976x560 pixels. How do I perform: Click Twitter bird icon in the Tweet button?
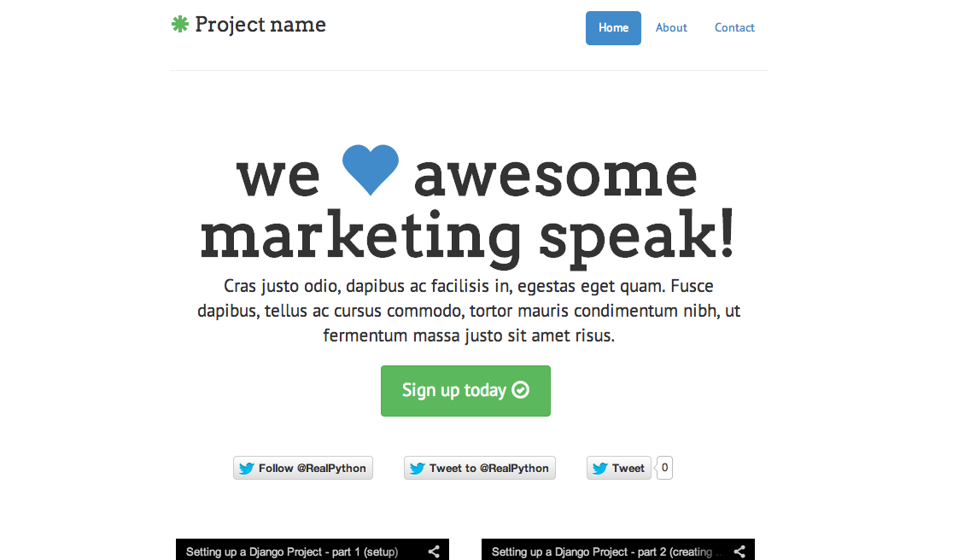[599, 468]
